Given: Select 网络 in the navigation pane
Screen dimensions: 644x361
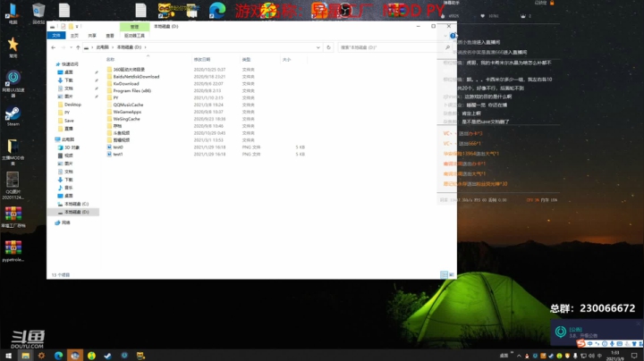Looking at the screenshot, I should [x=65, y=222].
